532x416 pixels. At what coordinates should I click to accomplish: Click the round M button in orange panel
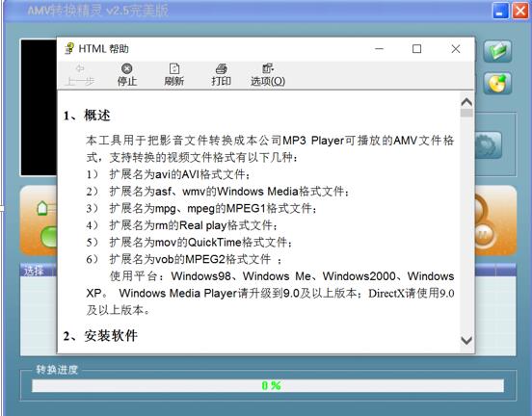(x=484, y=234)
